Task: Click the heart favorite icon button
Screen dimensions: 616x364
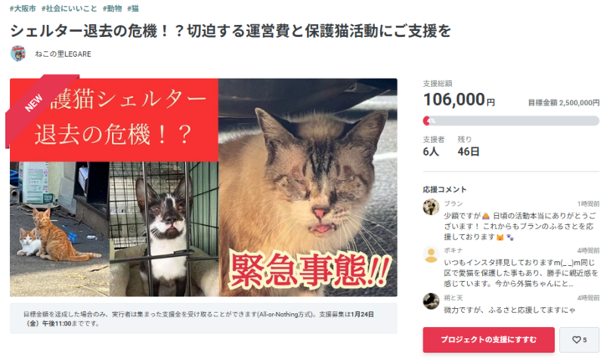Action: (579, 340)
